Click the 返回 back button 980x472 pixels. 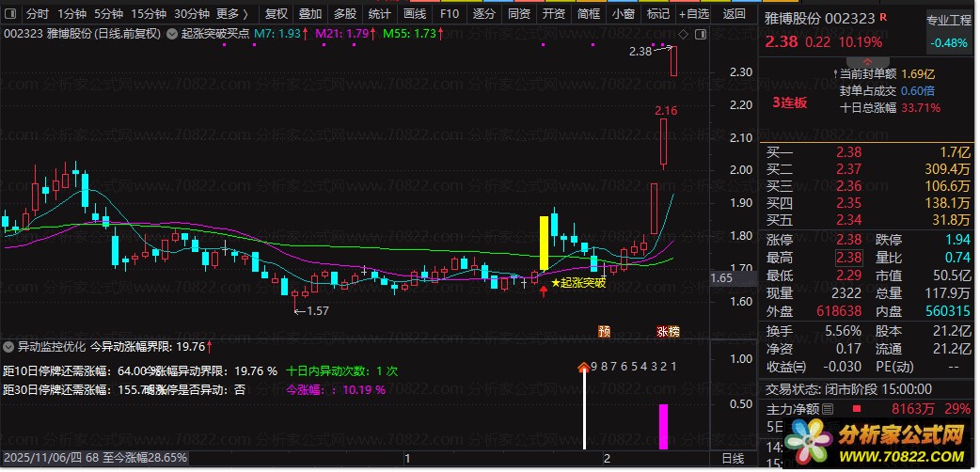point(734,14)
